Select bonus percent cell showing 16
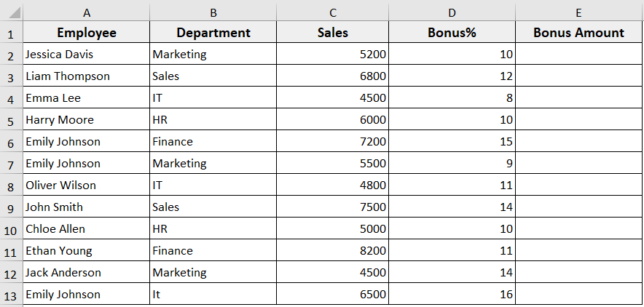The width and height of the screenshot is (644, 307). 452,295
